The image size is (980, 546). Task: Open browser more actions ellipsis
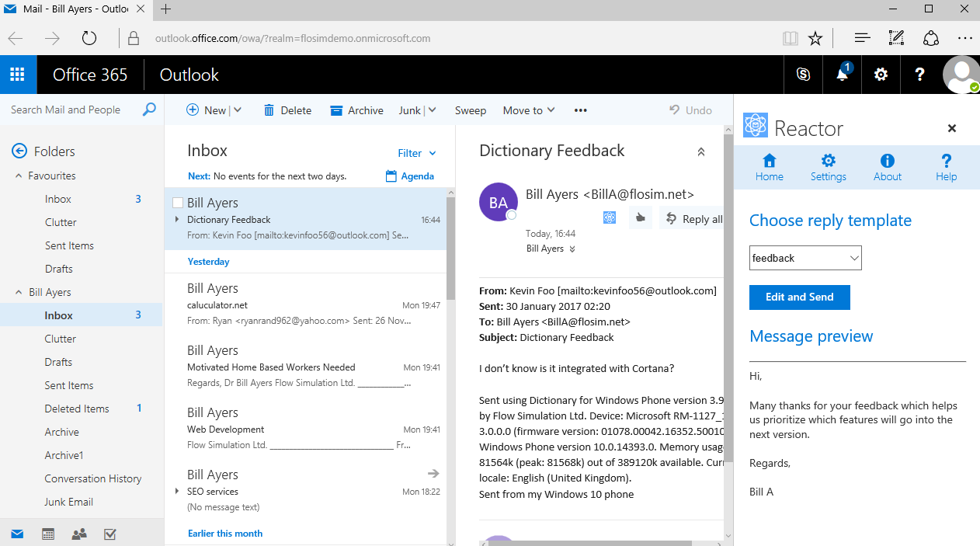coord(965,38)
